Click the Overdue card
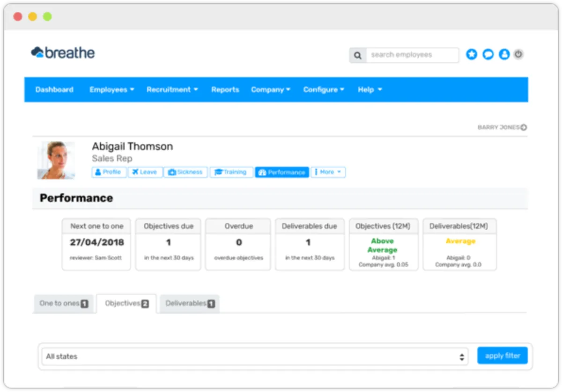This screenshot has width=562, height=392. point(239,244)
